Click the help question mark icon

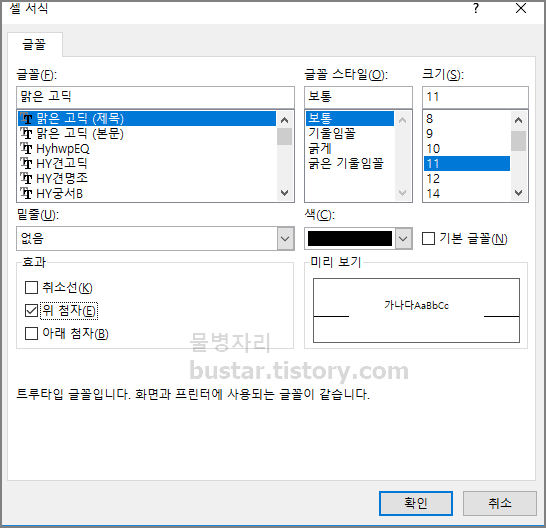476,8
